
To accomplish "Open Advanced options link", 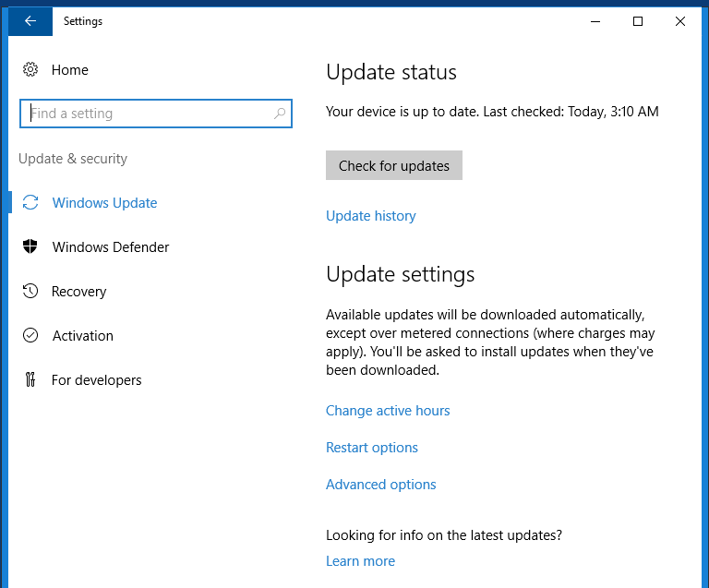I will pos(380,485).
